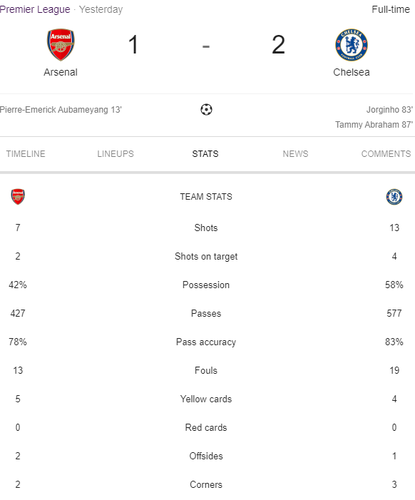Click scorer Jorginho 83'
This screenshot has width=415, height=500.
tap(389, 110)
